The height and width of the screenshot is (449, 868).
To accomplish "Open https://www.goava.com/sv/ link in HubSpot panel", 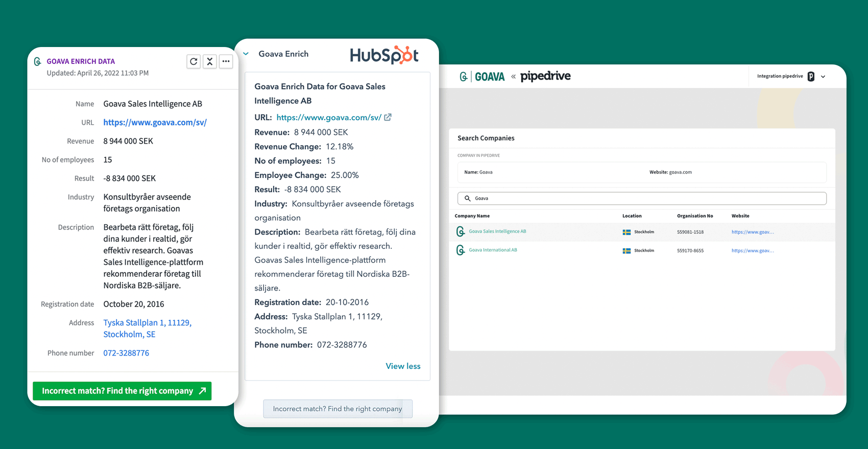I will pos(329,117).
